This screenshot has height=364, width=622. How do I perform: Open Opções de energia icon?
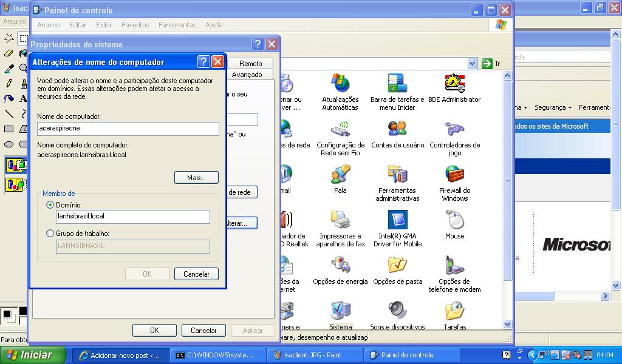pyautogui.click(x=340, y=266)
